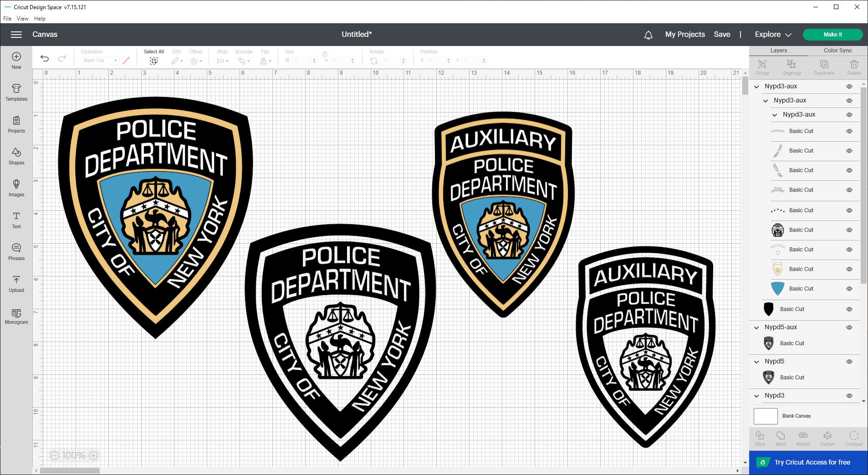The width and height of the screenshot is (868, 475).
Task: Open the Explore dropdown
Action: (x=773, y=35)
